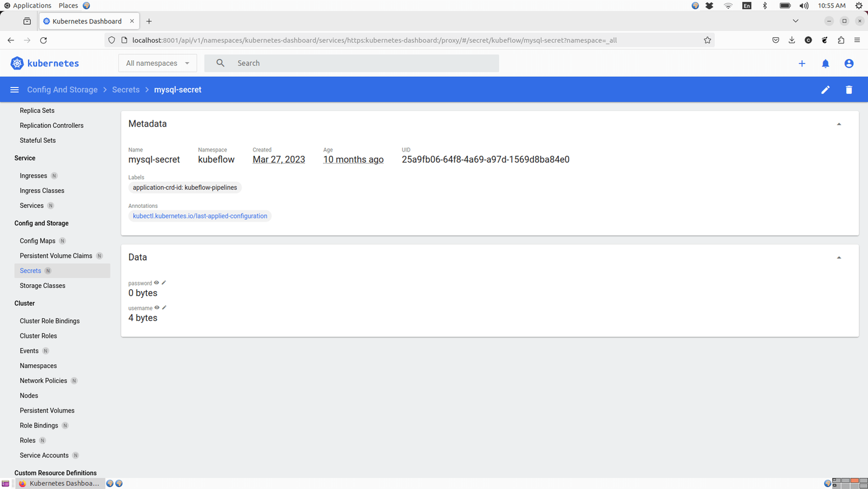Select the Kubernetes Dashboard browser tab
868x489 pixels.
click(89, 21)
